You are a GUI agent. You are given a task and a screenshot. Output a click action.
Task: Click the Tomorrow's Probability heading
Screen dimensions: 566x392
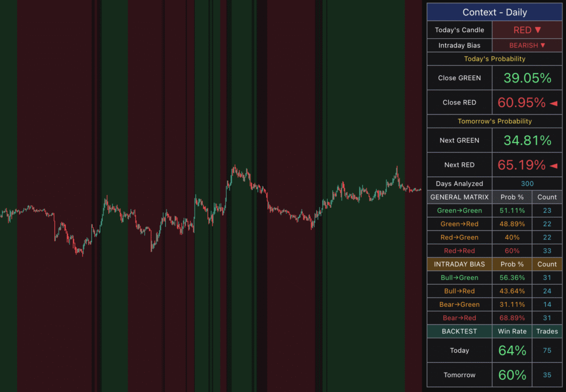pyautogui.click(x=494, y=121)
